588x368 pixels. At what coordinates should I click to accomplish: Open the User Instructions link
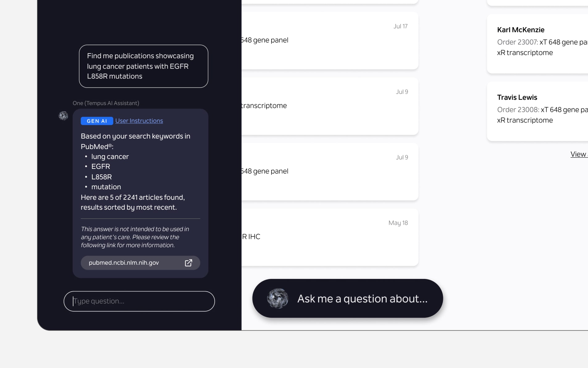(x=139, y=121)
